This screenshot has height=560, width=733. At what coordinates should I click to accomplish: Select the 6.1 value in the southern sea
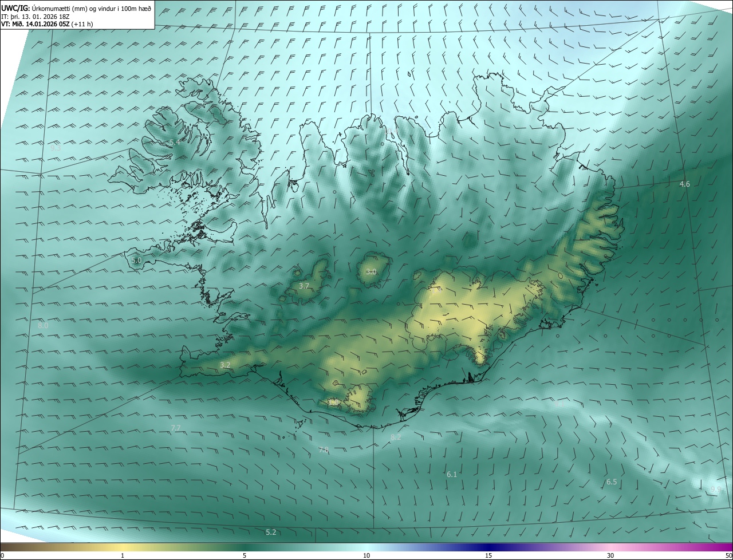(452, 474)
